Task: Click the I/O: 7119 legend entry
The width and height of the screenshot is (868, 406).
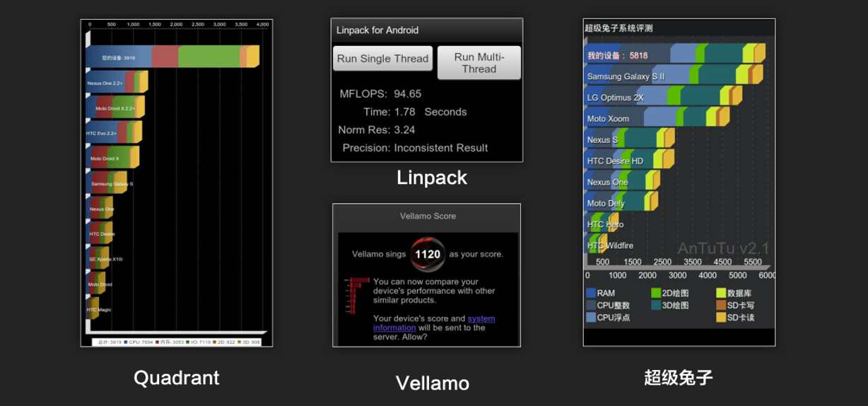Action: [x=200, y=342]
